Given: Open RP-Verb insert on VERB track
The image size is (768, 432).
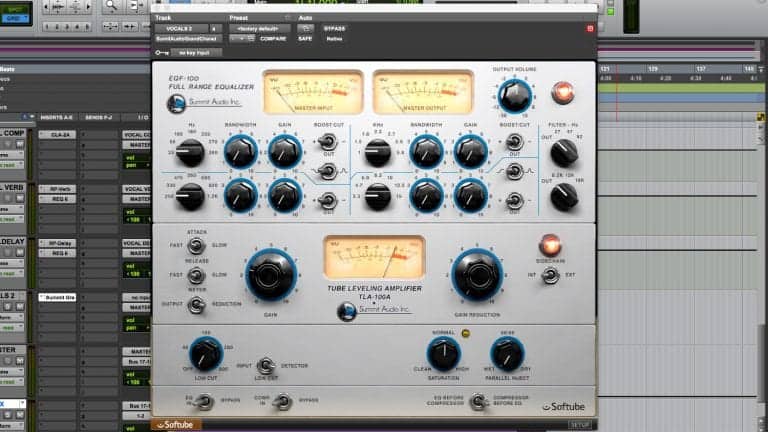Looking at the screenshot, I should (x=57, y=189).
